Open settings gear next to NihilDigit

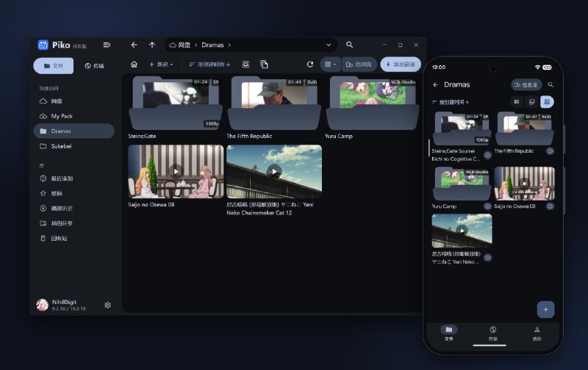[x=107, y=305]
